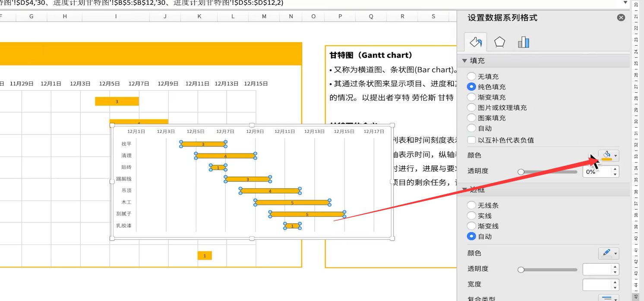
Task: Open the Series Options bar chart tab
Action: pos(523,42)
